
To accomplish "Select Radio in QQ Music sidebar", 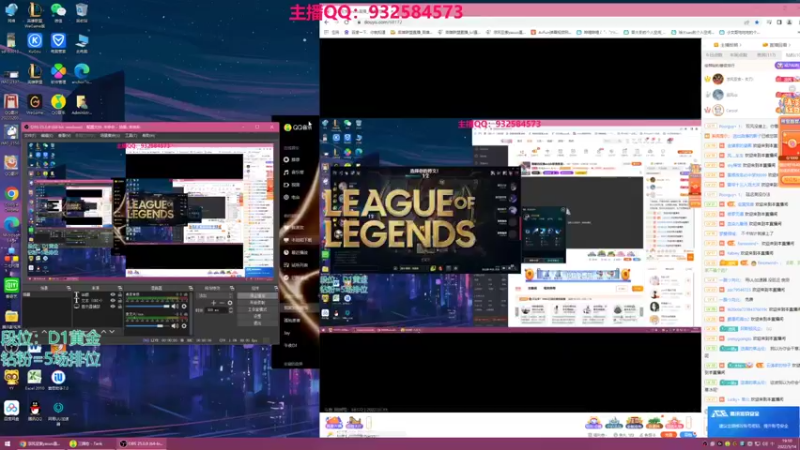I will [292, 197].
